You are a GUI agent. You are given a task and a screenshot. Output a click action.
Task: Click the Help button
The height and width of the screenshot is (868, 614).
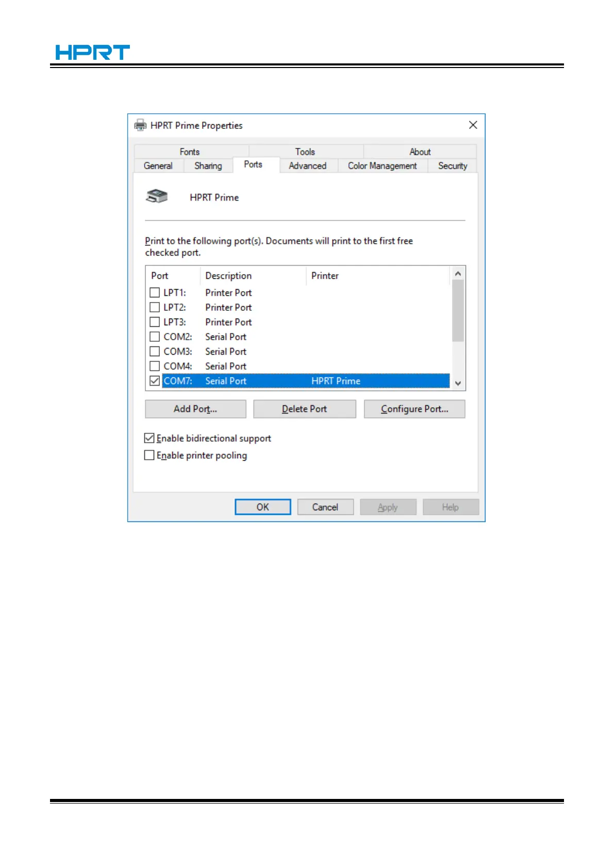[451, 507]
